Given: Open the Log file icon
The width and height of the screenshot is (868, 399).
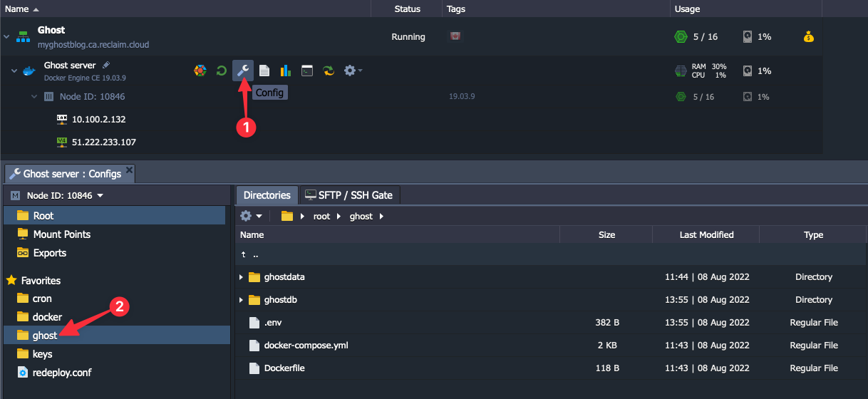Looking at the screenshot, I should point(264,71).
